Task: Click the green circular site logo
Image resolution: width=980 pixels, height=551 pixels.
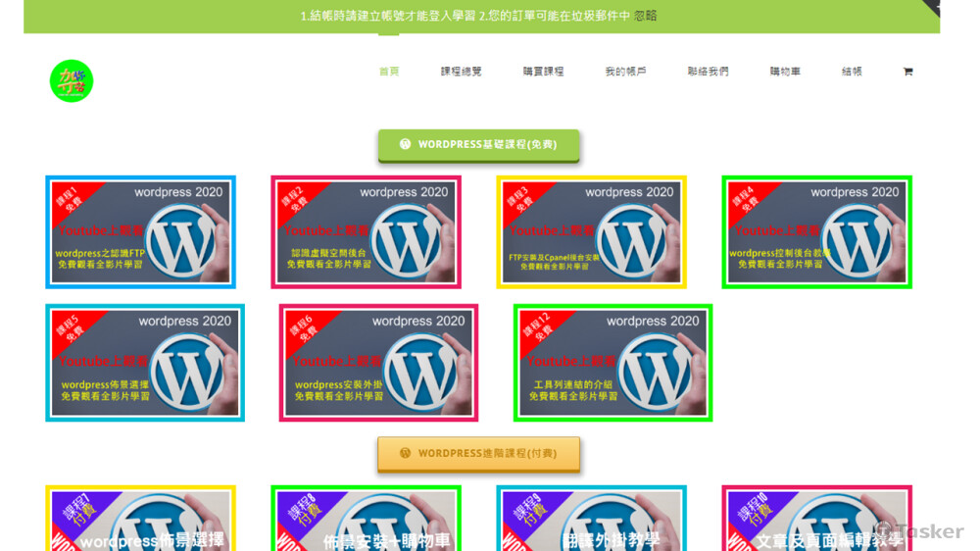Action: [72, 80]
